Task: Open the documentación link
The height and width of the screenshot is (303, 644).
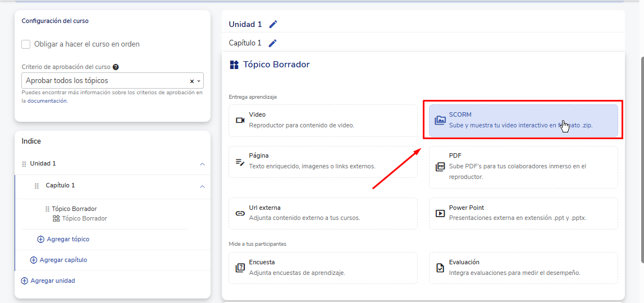Action: point(47,101)
